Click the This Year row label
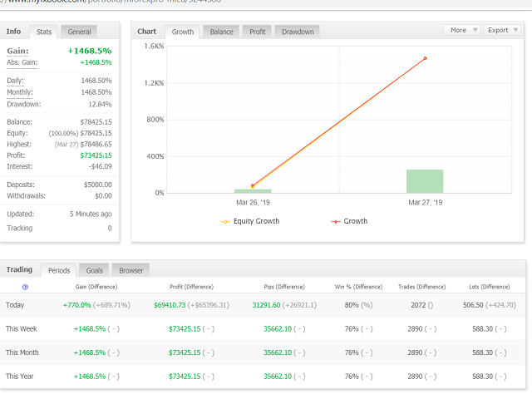 coord(20,377)
